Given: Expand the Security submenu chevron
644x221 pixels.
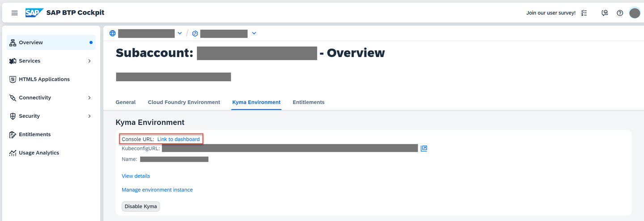Looking at the screenshot, I should click(89, 116).
